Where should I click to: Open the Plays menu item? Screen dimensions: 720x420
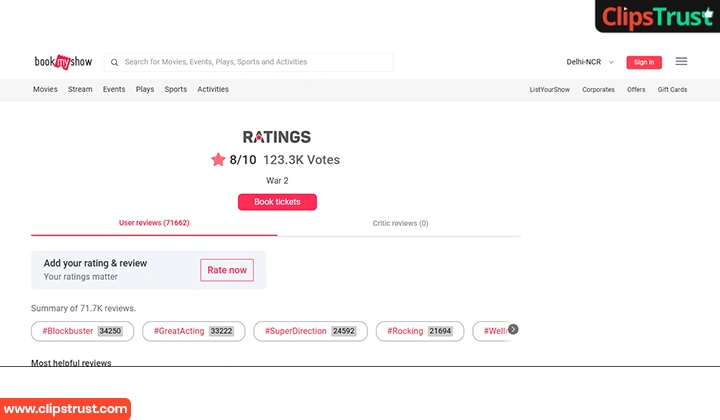tap(145, 89)
